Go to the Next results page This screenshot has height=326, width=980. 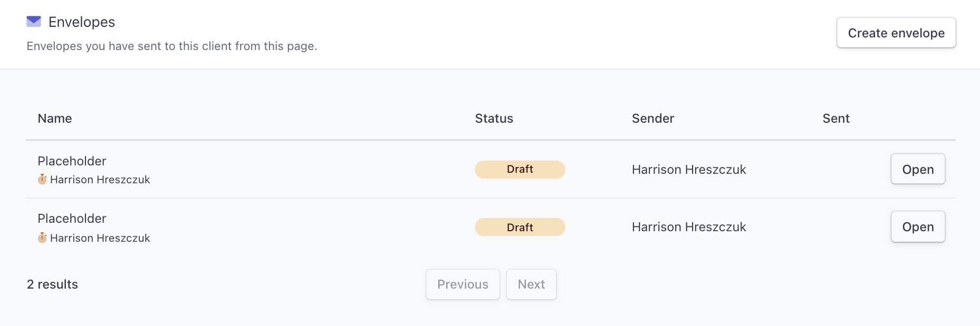[531, 284]
